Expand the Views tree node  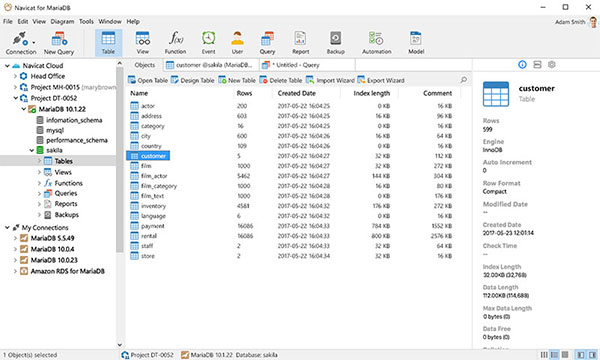[x=39, y=172]
